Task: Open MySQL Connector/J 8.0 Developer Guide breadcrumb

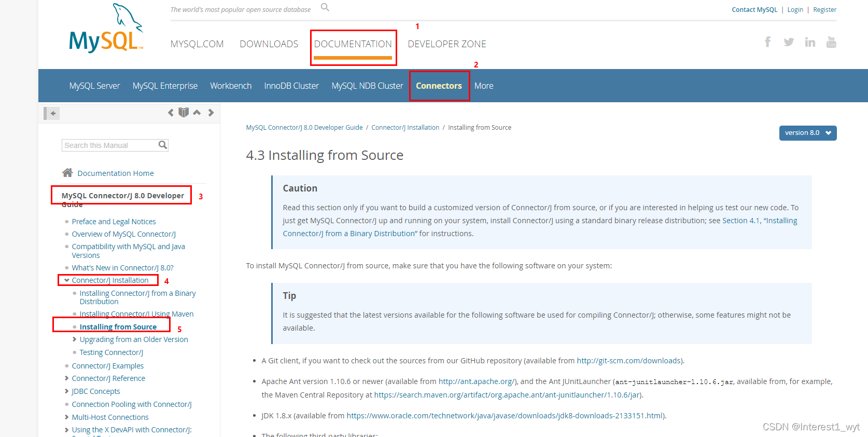Action: tap(304, 128)
